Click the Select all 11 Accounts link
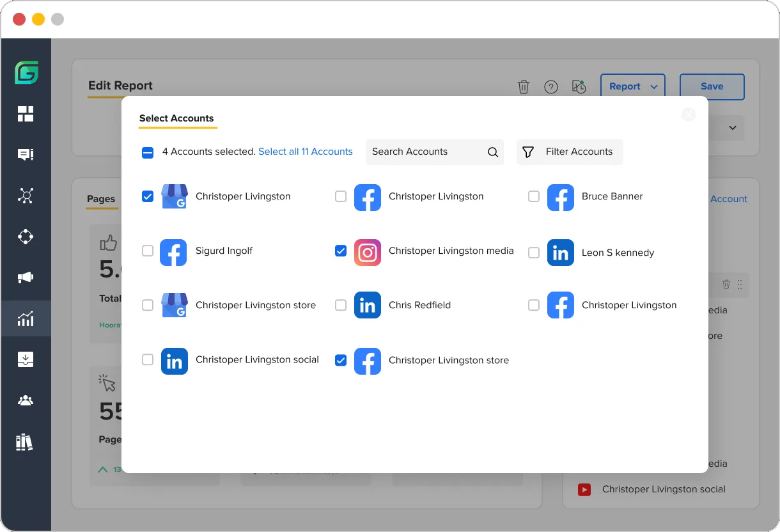Image resolution: width=780 pixels, height=532 pixels. 305,152
